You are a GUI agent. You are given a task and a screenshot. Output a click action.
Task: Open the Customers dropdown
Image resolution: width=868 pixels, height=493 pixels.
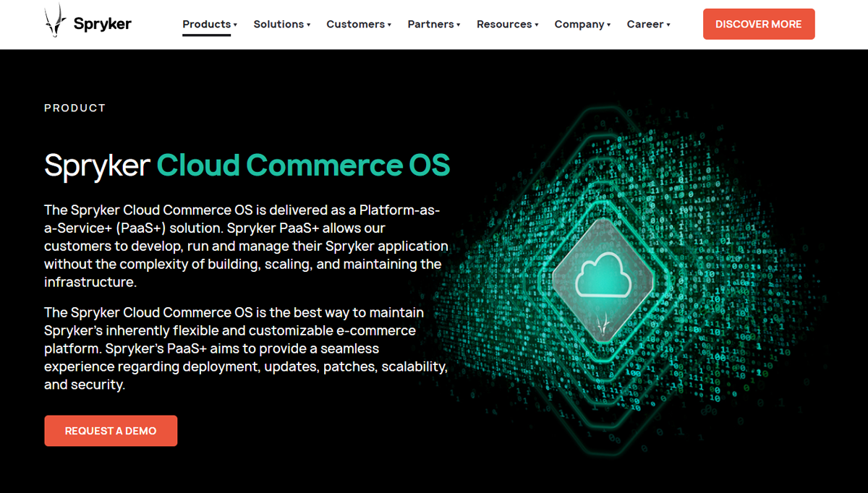pyautogui.click(x=358, y=24)
